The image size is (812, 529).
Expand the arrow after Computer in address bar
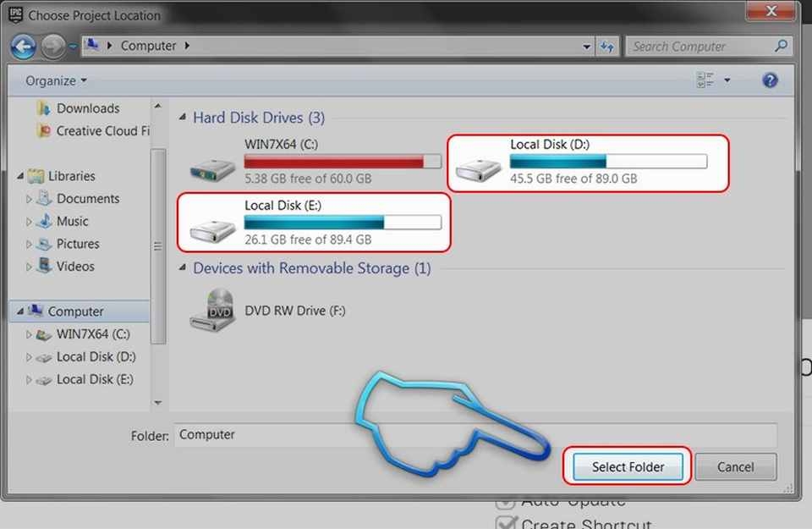click(x=187, y=46)
